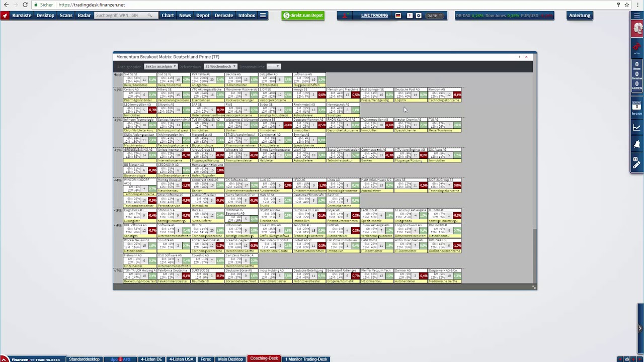644x362 pixels.
Task: Click the Nemetschek AG matrix cell
Action: (x=343, y=110)
